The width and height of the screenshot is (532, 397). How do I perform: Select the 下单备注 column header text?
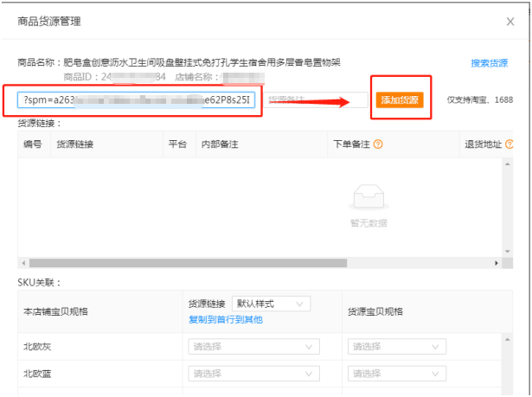coord(351,144)
